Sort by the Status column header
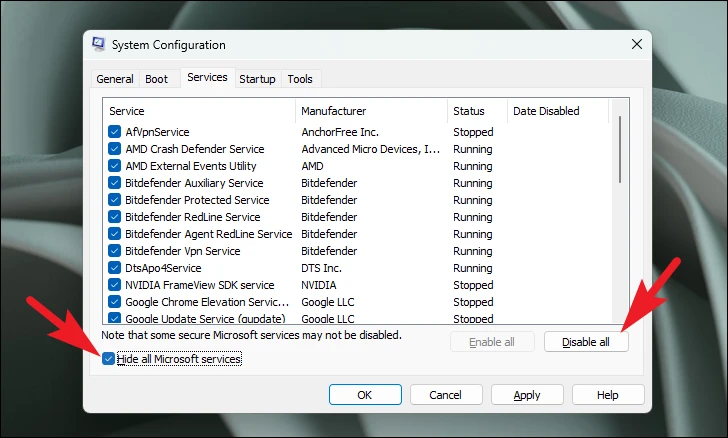Image resolution: width=728 pixels, height=438 pixels. tap(477, 111)
